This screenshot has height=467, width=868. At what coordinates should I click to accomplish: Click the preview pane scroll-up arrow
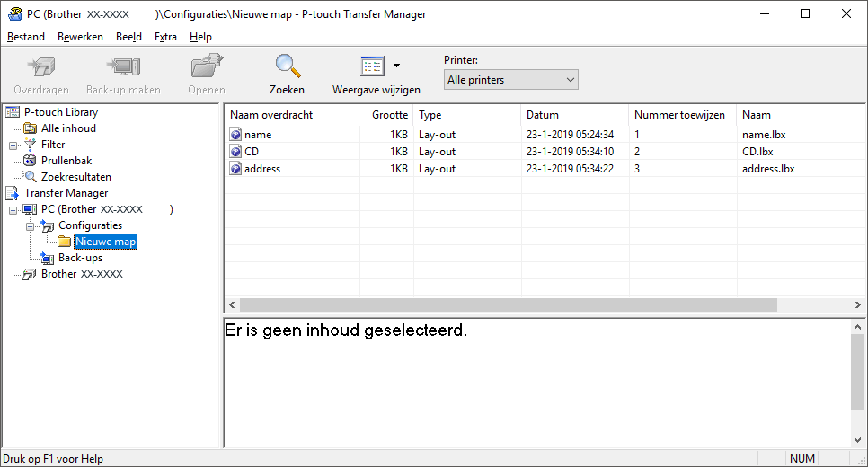coord(857,327)
